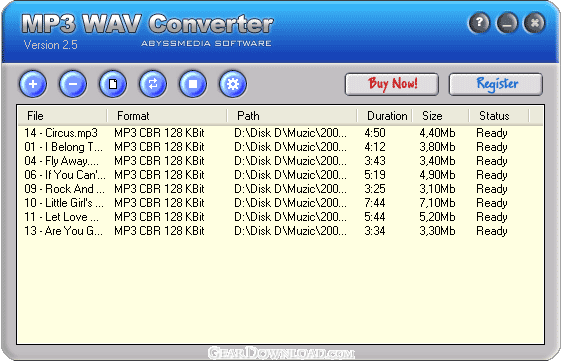
Task: Click Ready status of 14 - Circus.mp3
Action: (x=492, y=133)
